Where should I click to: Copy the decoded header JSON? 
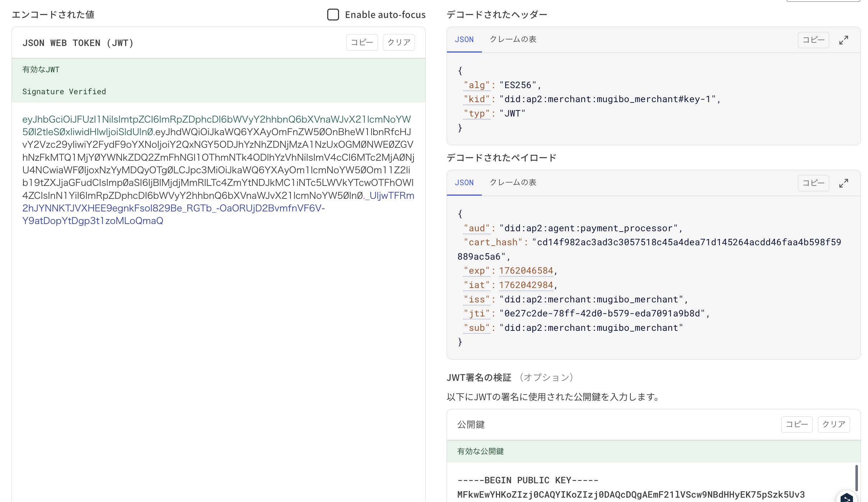813,40
